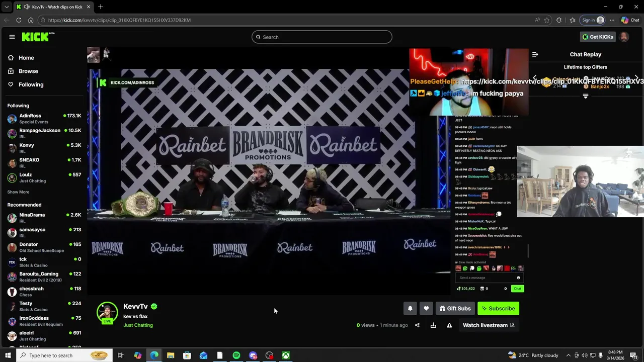This screenshot has width=644, height=362.
Task: Open weather widget showing Partly cloudy
Action: 533,355
